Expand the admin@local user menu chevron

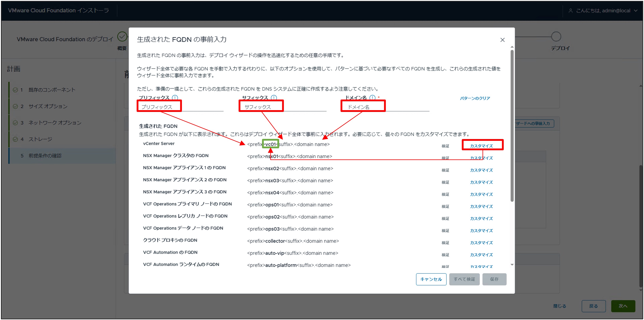click(x=636, y=11)
